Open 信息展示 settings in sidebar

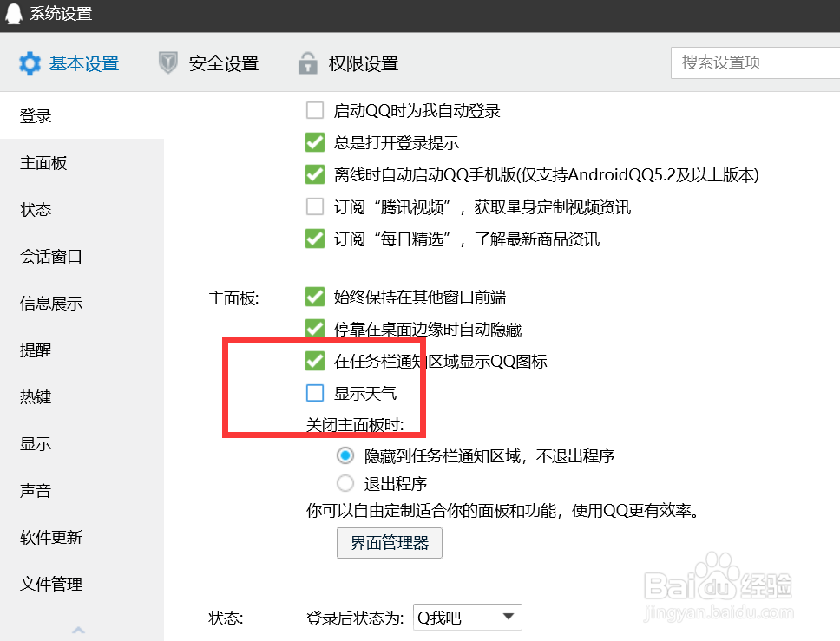(51, 303)
